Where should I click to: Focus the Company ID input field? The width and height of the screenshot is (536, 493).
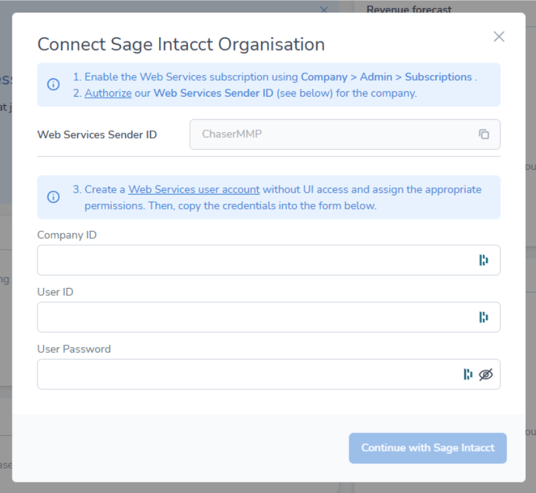click(x=269, y=260)
